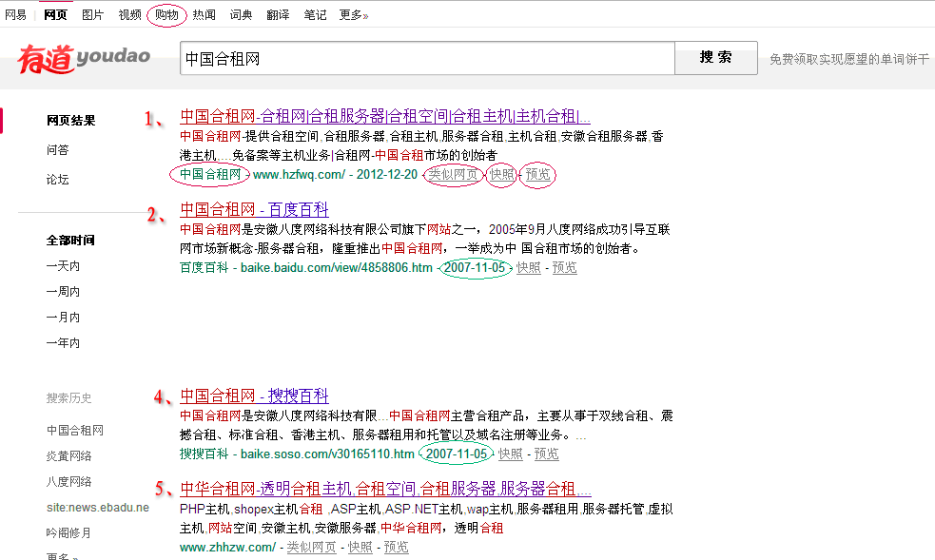Click 类似网页 under the first result
935x560 pixels.
(x=453, y=175)
